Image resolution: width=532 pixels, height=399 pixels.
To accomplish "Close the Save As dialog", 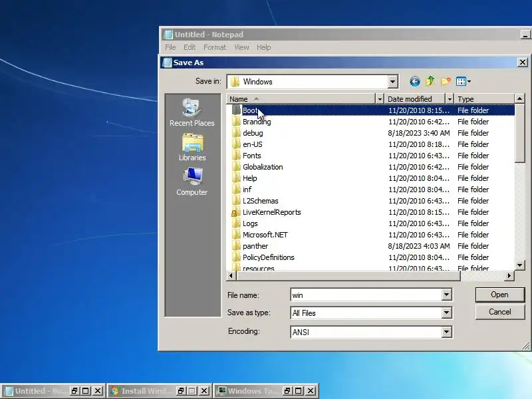I will pyautogui.click(x=523, y=63).
